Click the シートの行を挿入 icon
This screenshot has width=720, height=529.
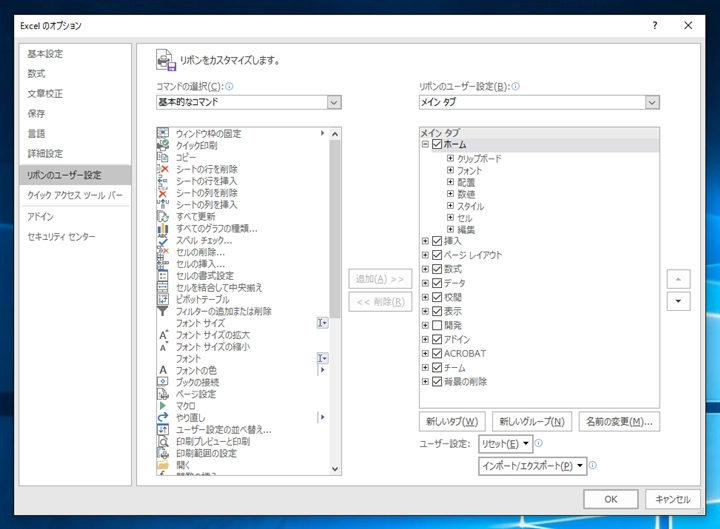coord(163,181)
